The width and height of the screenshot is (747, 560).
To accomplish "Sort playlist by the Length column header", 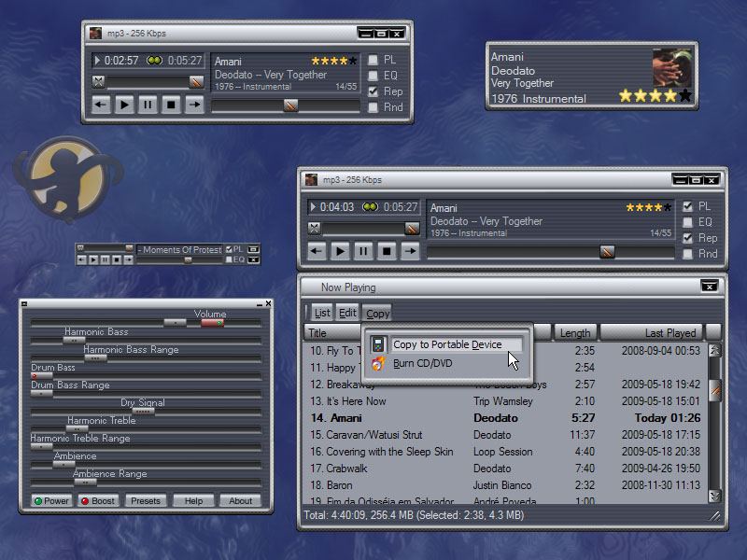I will click(x=575, y=333).
